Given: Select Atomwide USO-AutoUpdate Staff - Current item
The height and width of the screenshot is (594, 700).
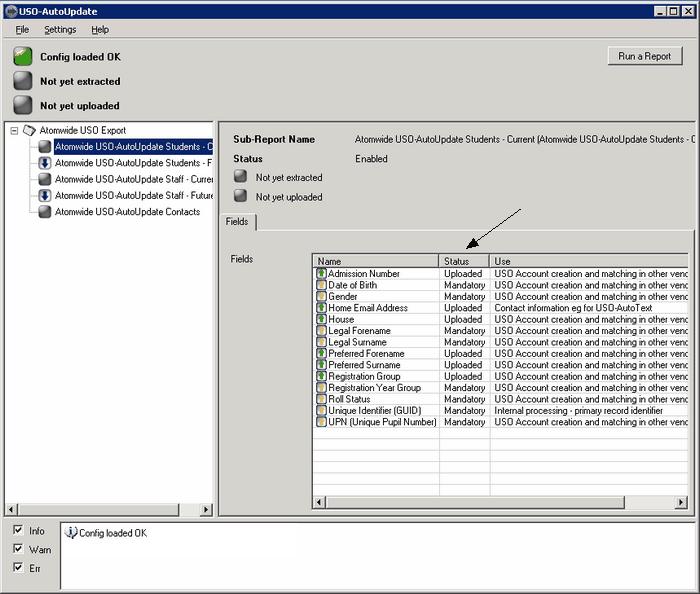Looking at the screenshot, I should (133, 179).
